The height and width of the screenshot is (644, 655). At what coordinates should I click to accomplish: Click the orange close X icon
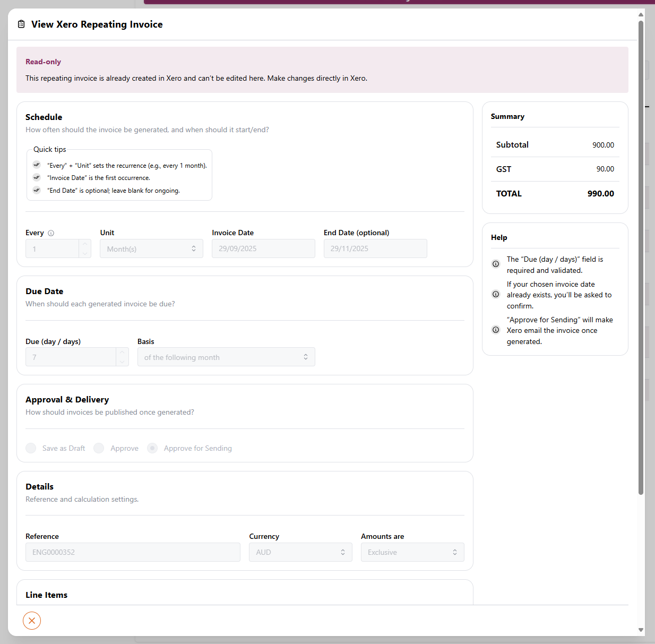click(32, 621)
